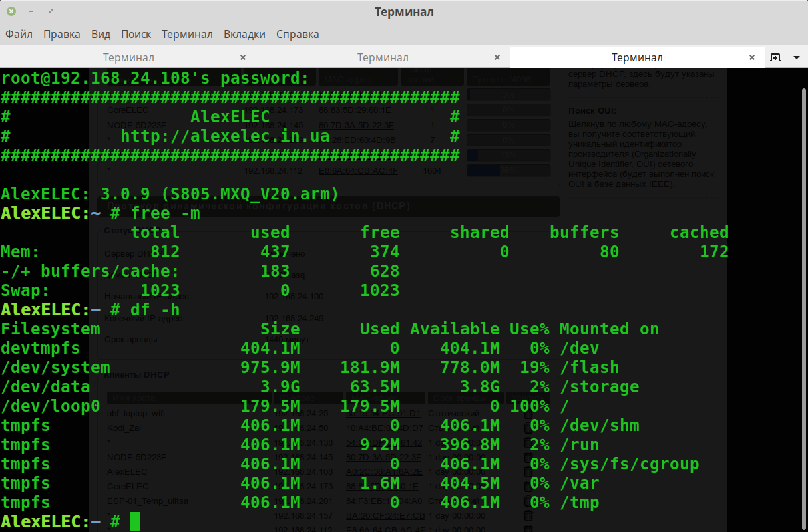Viewport: 808px width, 532px height.
Task: Click the '/dev/data' filesystem name
Action: coord(46,387)
